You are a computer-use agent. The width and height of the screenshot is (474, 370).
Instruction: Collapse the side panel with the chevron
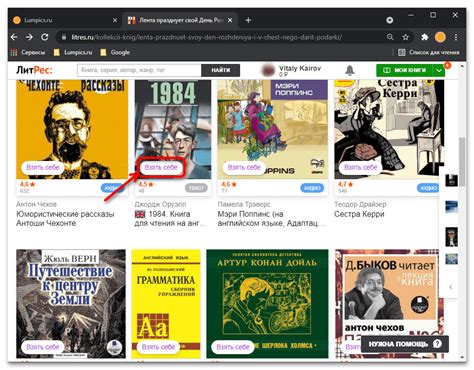[451, 287]
